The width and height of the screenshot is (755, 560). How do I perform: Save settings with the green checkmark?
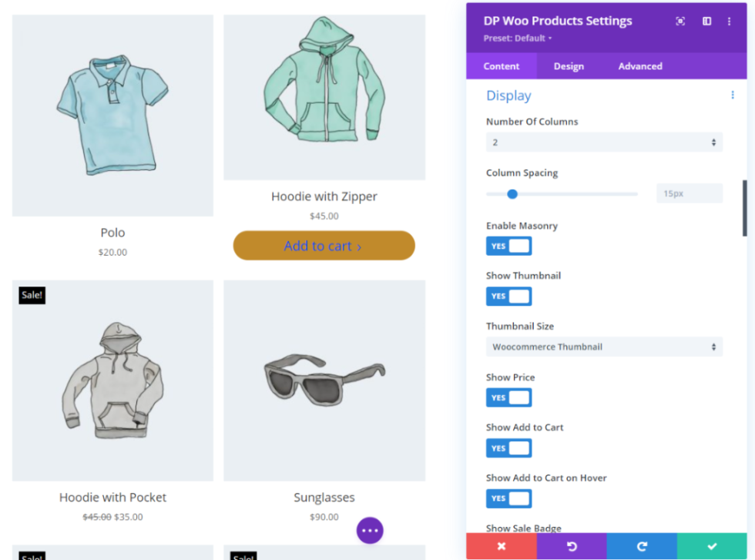712,546
